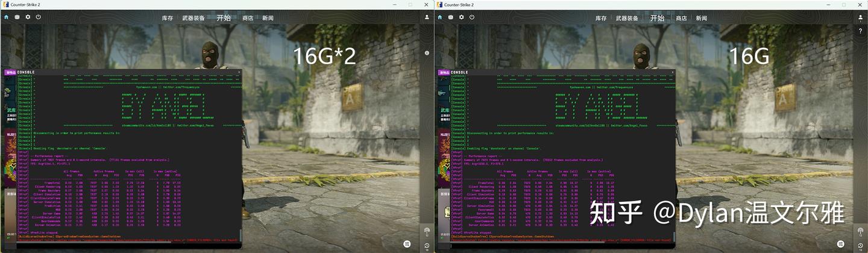Click the console command input line in right window
868x253 pixels.
pyautogui.click(x=562, y=246)
